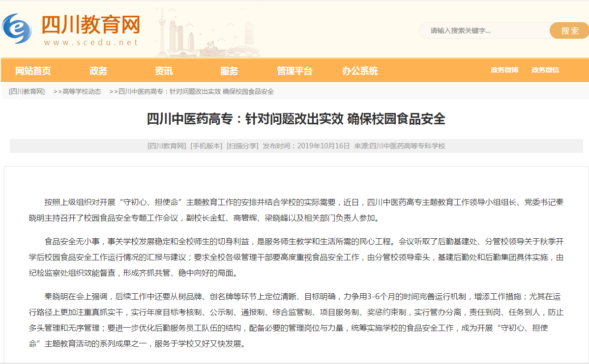This screenshot has height=364, width=589.
Task: Go to 网站首页 in the navigation bar
Action: (x=33, y=71)
